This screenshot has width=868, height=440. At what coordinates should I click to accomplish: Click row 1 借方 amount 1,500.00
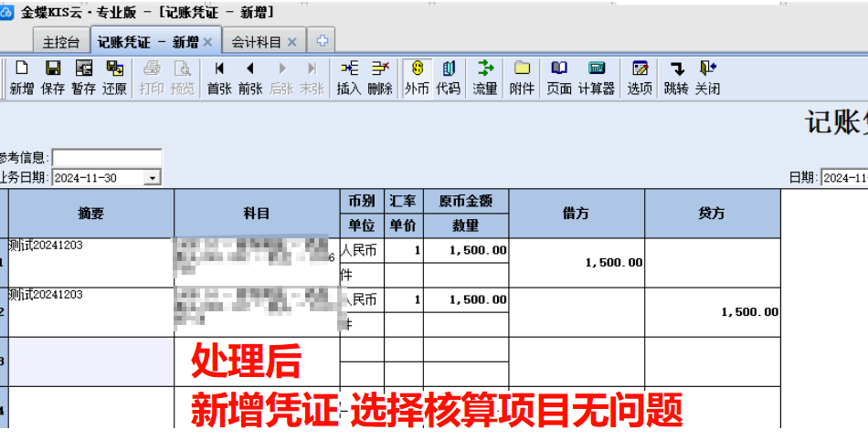pyautogui.click(x=577, y=263)
